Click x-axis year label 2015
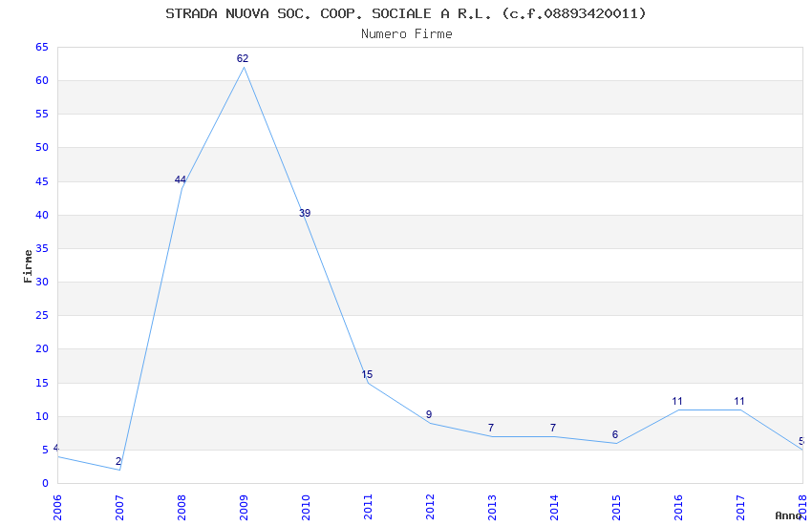The height and width of the screenshot is (525, 812). (616, 508)
